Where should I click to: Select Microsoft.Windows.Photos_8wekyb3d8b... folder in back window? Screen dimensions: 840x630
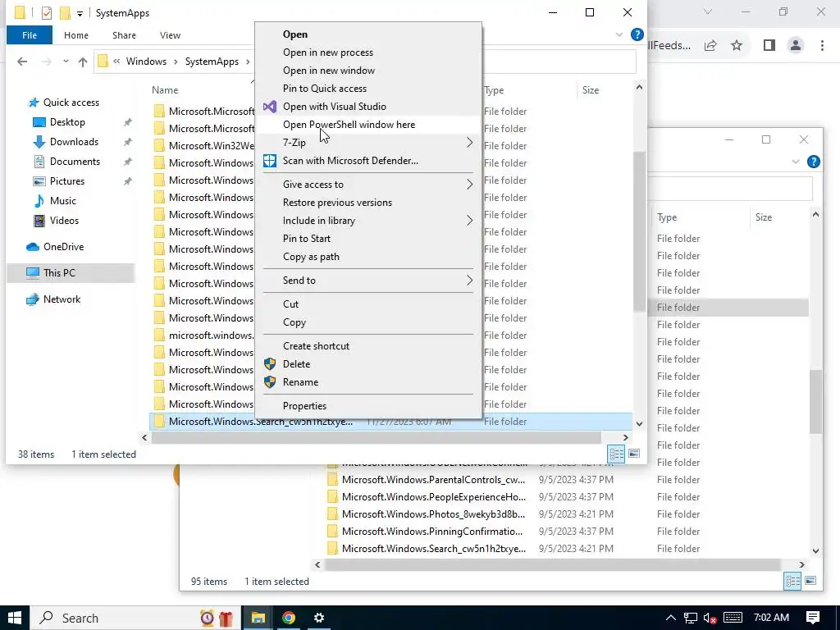coord(433,514)
